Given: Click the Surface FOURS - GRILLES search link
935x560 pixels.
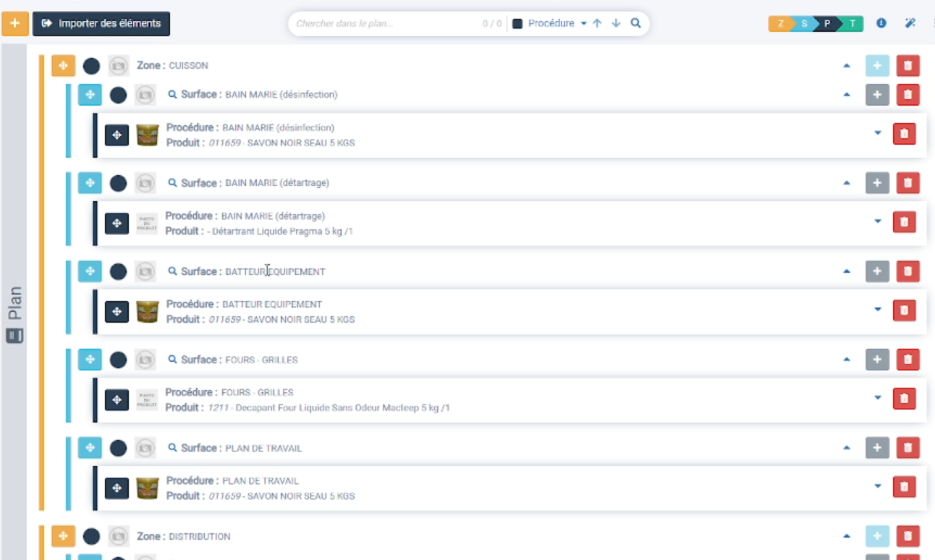Looking at the screenshot, I should pyautogui.click(x=172, y=360).
